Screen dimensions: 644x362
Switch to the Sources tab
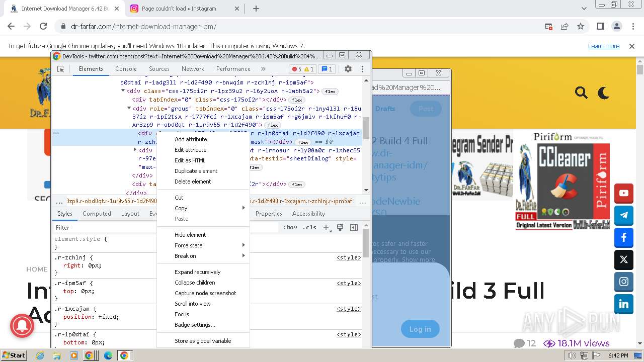click(159, 69)
